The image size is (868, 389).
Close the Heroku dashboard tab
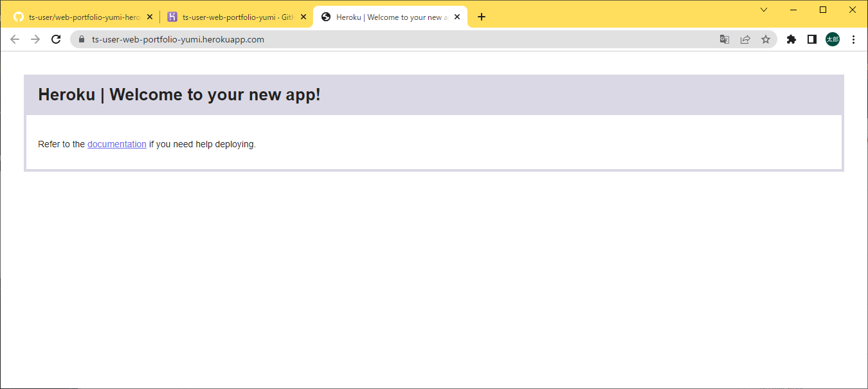click(303, 17)
